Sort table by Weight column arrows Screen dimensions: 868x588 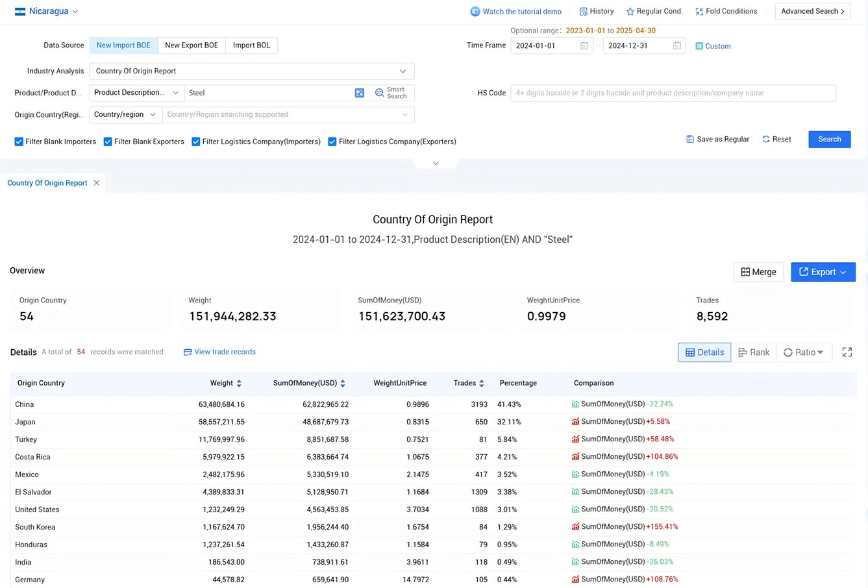tap(239, 384)
